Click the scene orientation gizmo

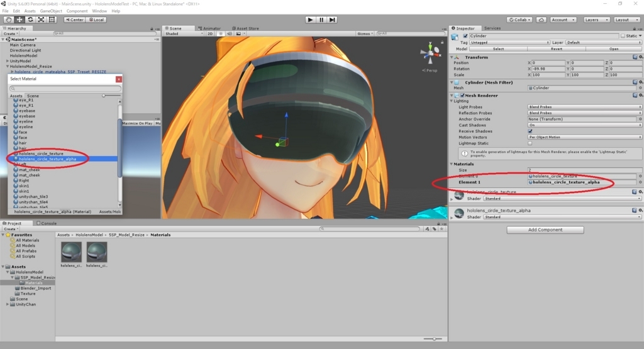click(430, 53)
